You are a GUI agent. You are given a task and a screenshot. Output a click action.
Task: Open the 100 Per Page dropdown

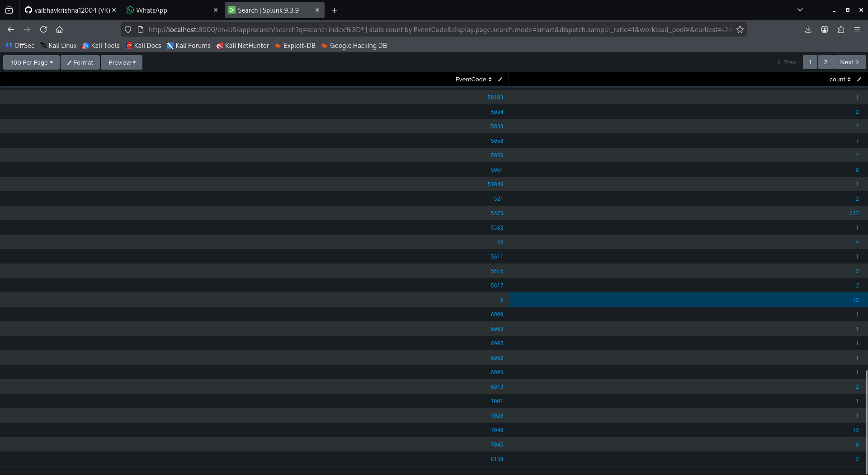pos(31,62)
